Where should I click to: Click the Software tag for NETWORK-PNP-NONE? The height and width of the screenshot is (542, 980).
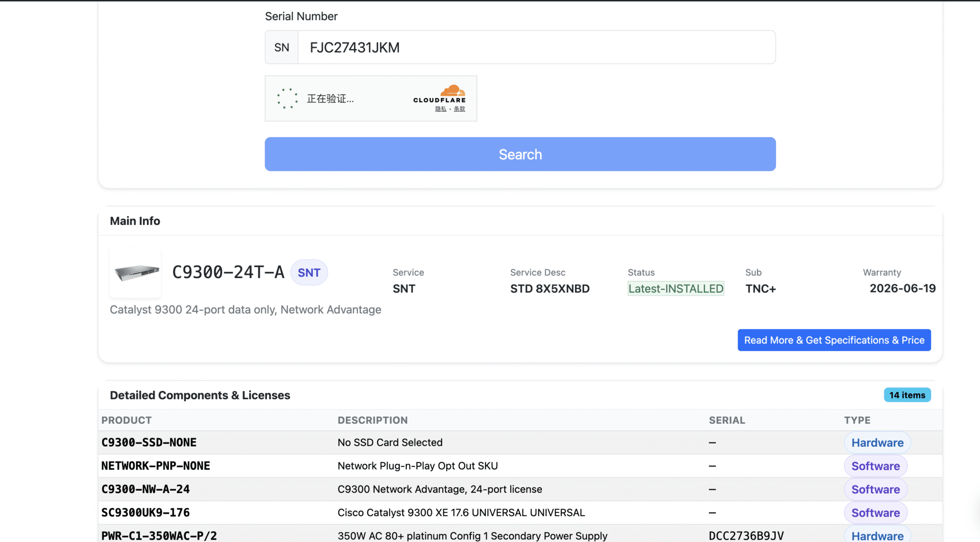coord(875,466)
